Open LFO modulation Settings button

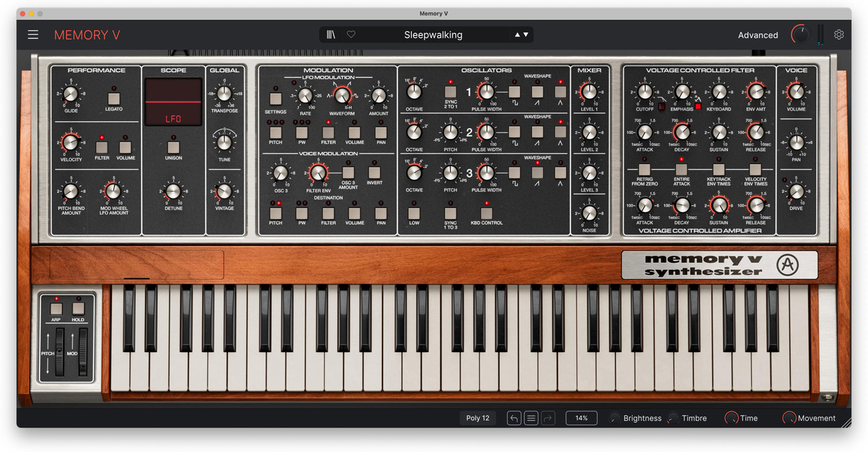275,99
